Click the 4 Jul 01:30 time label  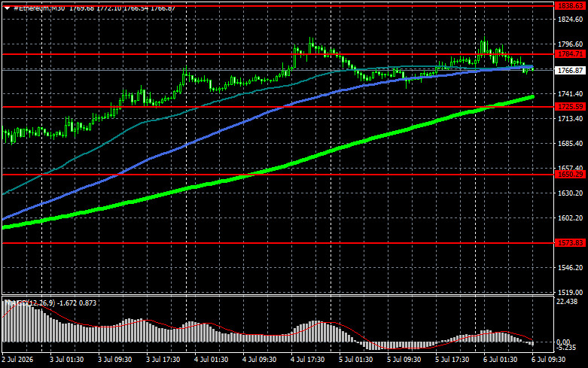211,360
